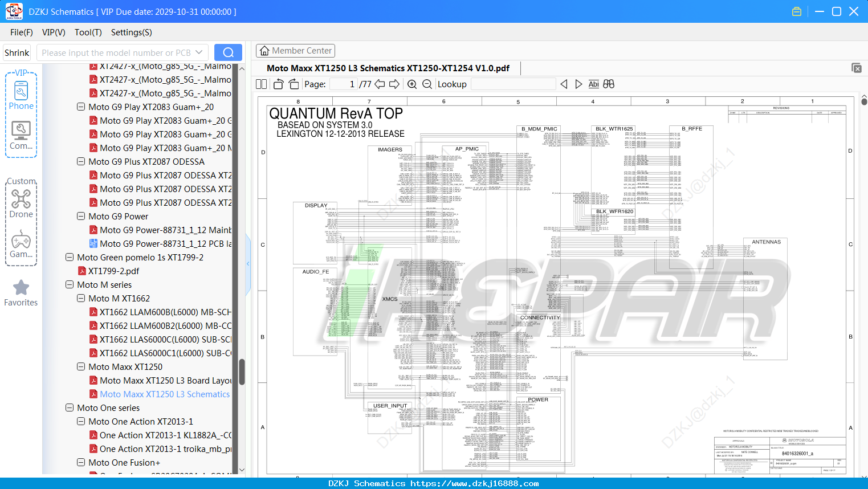Click the Shrink button
The height and width of the screenshot is (489, 868).
pos(17,52)
